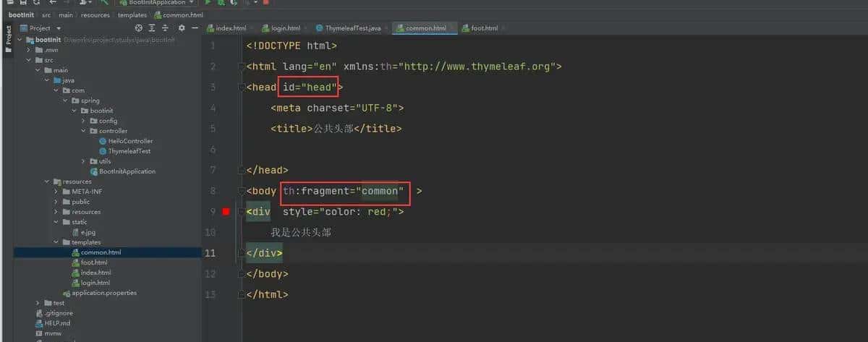Collapse bootInit project root node

point(20,40)
